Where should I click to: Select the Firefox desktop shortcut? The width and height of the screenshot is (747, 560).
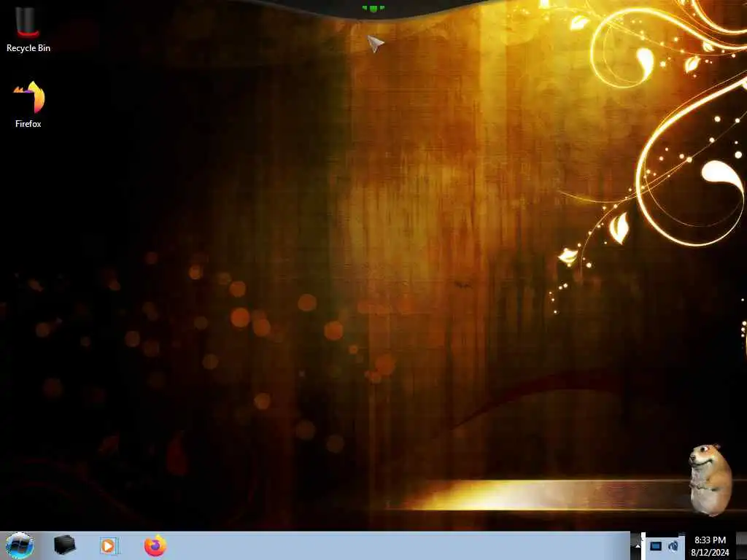[x=28, y=105]
